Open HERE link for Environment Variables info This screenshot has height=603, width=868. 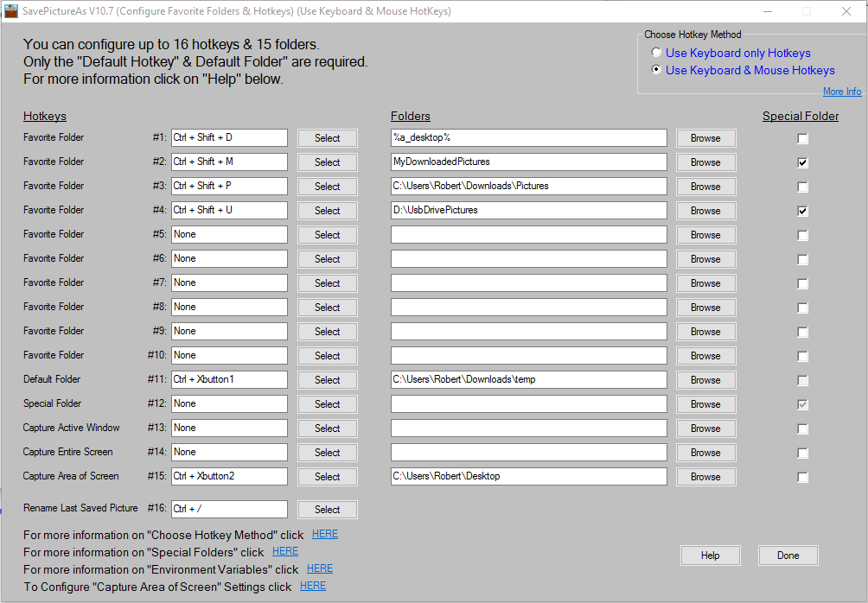(x=319, y=568)
